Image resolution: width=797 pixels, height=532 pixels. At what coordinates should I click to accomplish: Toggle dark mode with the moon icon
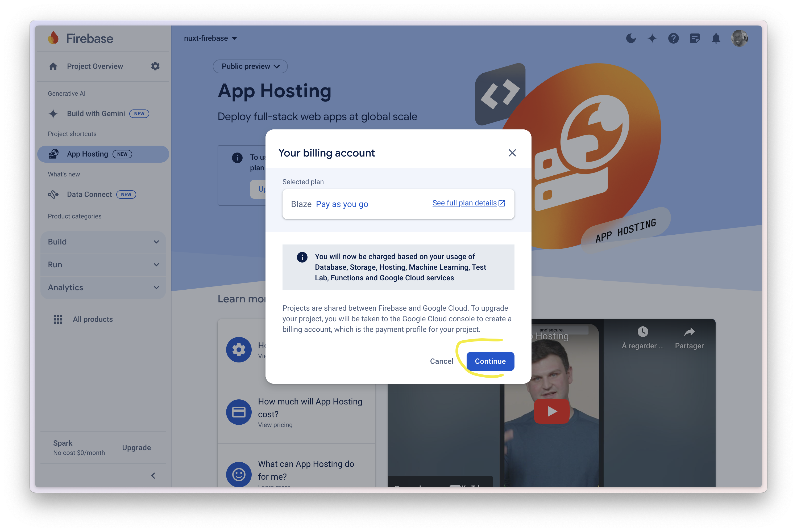pyautogui.click(x=631, y=38)
